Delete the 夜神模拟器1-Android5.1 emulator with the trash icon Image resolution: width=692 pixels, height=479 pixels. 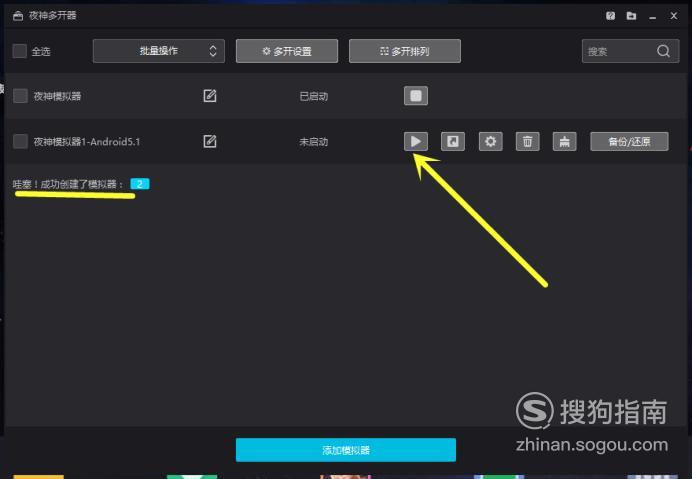[527, 141]
